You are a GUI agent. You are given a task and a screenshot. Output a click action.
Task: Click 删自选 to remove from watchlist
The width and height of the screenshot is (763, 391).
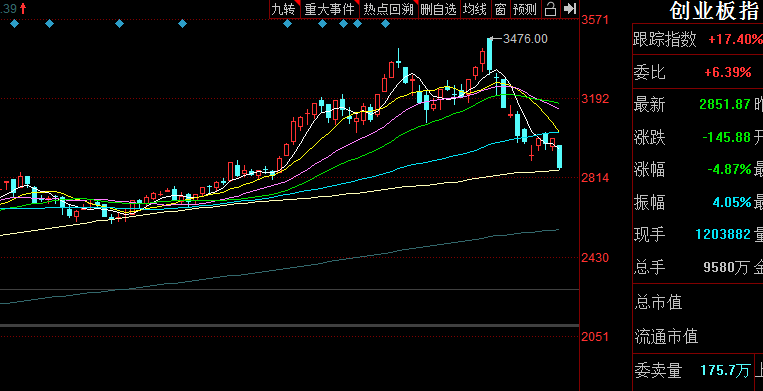[439, 9]
